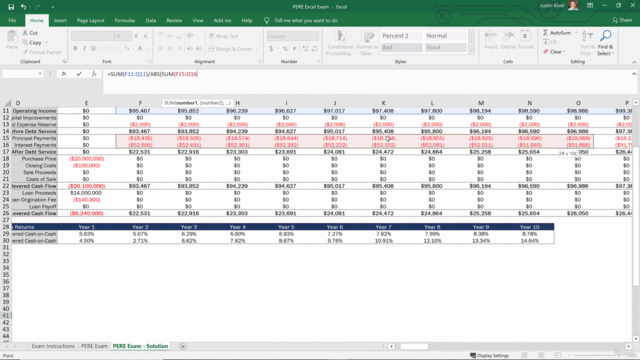This screenshot has height=360, width=640.
Task: Switch to the Review tab
Action: [174, 20]
